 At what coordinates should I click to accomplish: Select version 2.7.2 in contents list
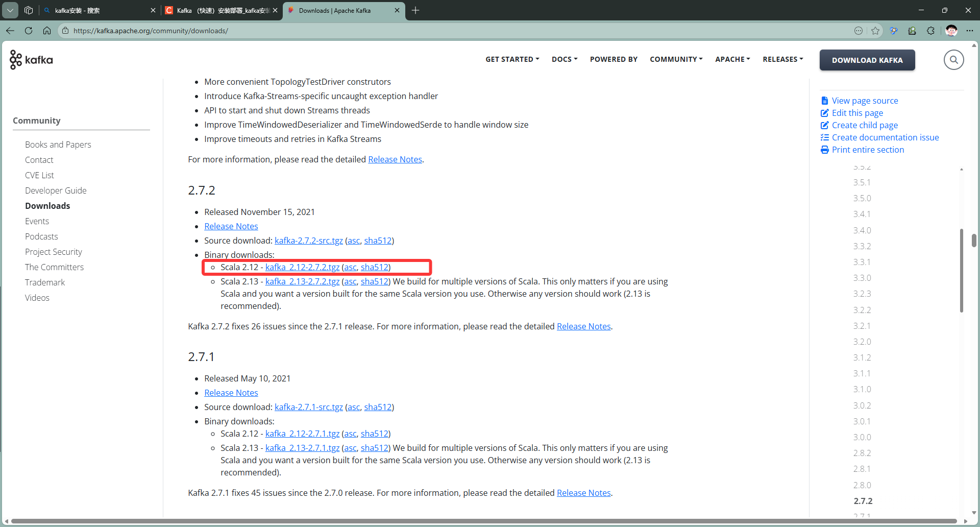863,501
